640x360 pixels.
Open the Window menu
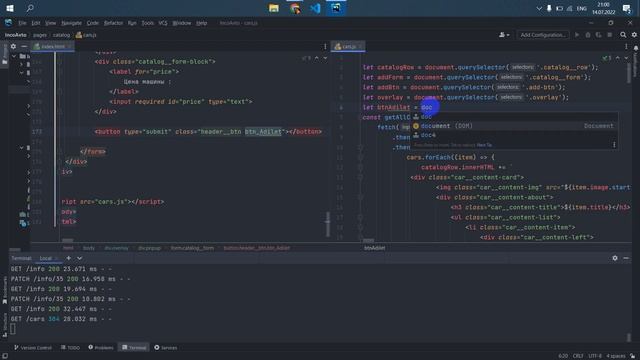[182, 23]
